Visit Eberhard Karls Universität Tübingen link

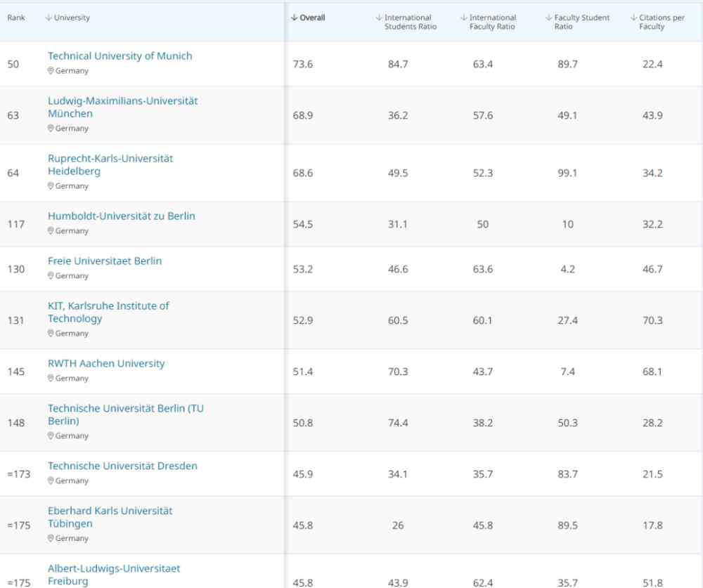pyautogui.click(x=110, y=517)
